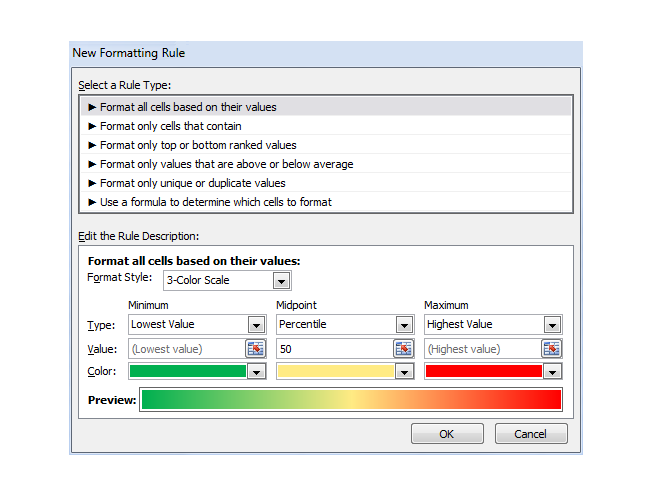
Task: Click the 'Select a Rule Type:' label
Action: pos(125,85)
